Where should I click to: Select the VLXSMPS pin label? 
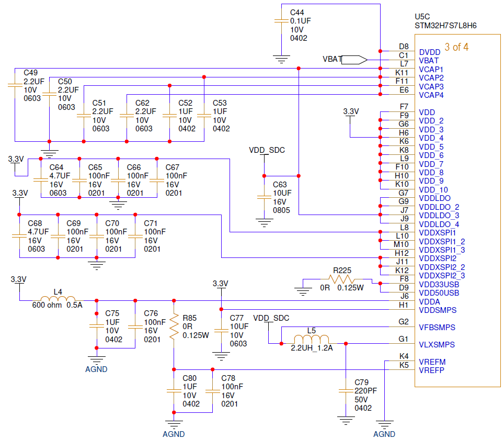coord(437,344)
